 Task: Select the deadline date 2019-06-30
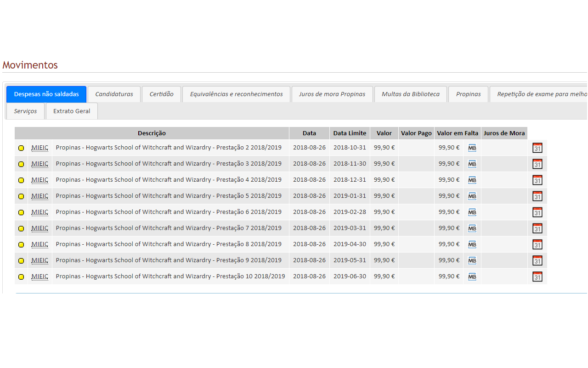coord(350,276)
